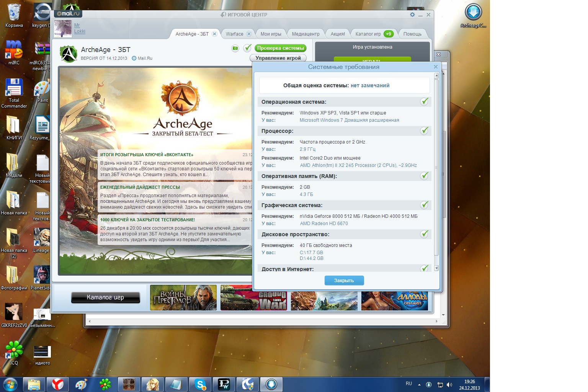Open the Game Center settings gear

(x=412, y=15)
